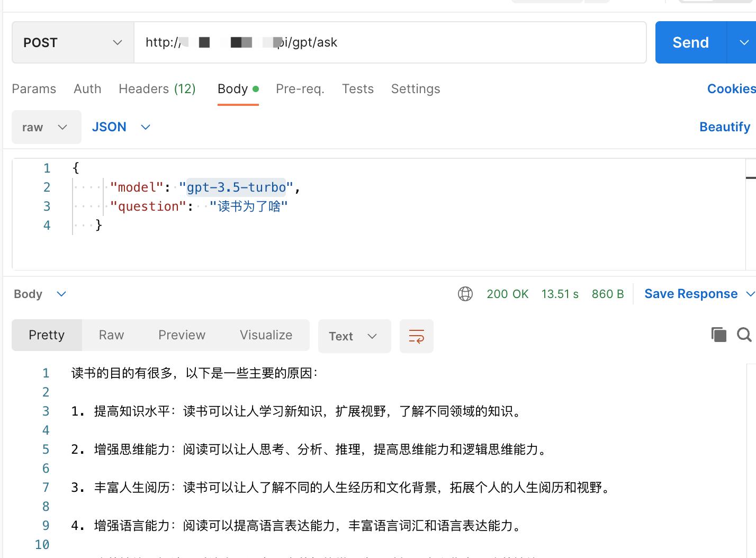This screenshot has height=558, width=756.
Task: Open the POST request method dropdown
Action: tap(118, 42)
